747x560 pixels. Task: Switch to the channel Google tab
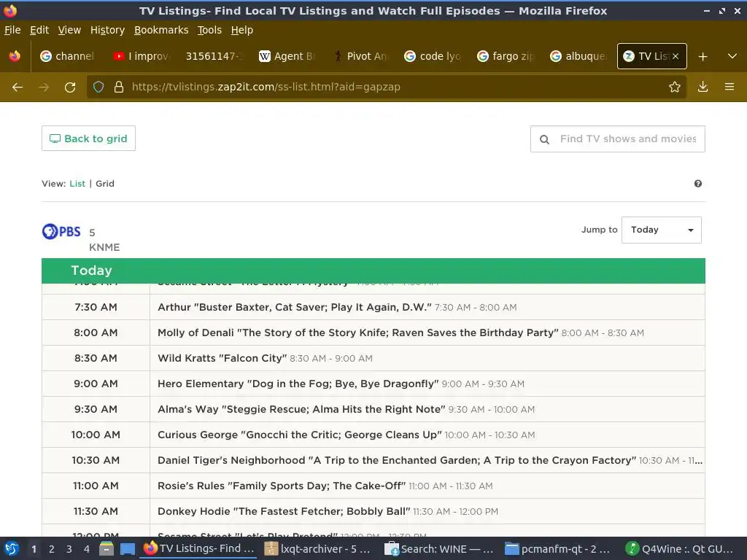68,56
